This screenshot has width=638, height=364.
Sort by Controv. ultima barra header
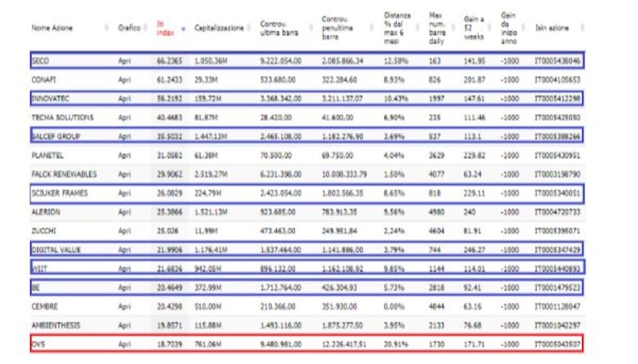pyautogui.click(x=279, y=29)
